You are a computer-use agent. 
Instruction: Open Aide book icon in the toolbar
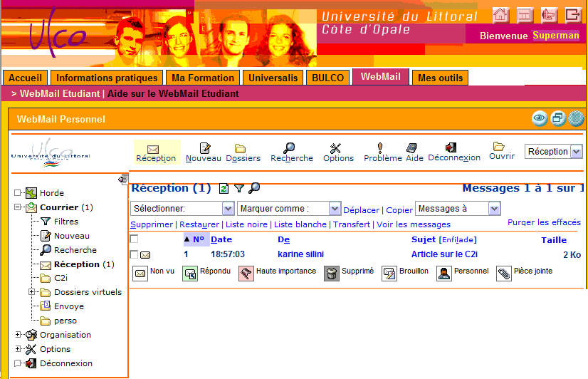coord(411,148)
